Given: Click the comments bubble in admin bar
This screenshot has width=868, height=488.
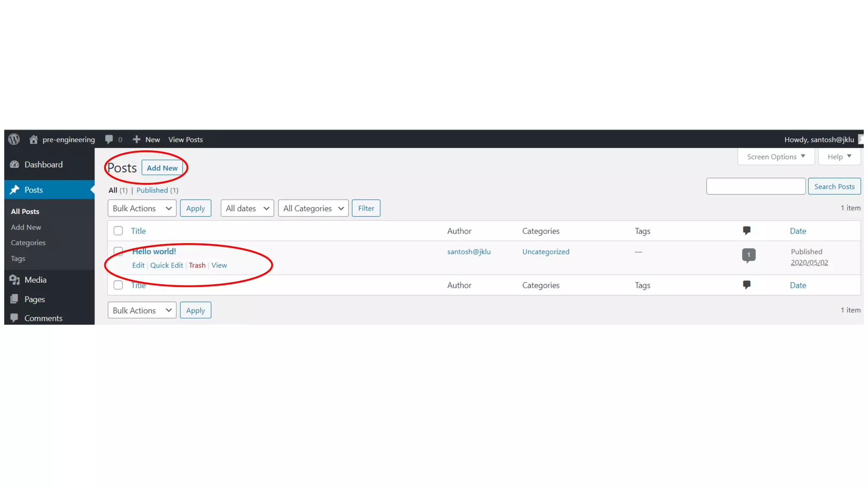Looking at the screenshot, I should (x=109, y=139).
